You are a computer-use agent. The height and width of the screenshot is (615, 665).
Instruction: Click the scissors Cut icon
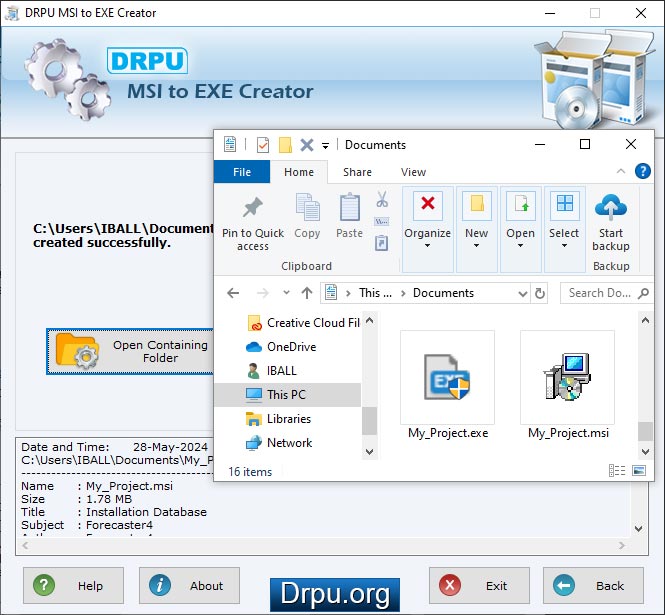point(382,199)
